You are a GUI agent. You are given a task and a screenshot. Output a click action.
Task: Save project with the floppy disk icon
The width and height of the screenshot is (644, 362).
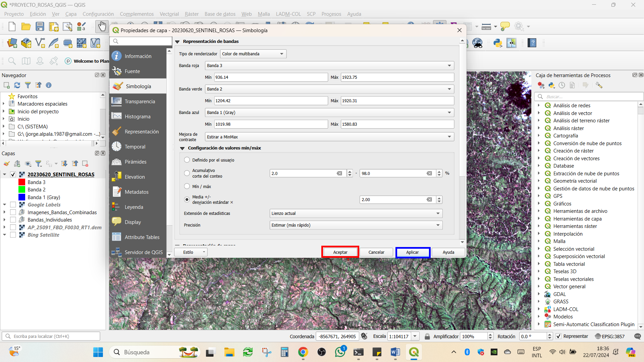coord(40,26)
